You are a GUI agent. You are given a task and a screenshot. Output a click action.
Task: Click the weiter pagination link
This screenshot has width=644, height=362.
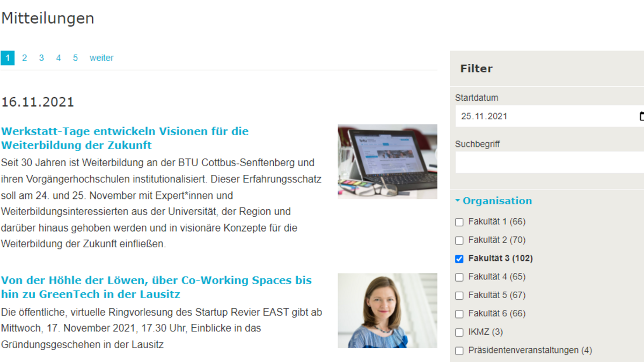101,58
